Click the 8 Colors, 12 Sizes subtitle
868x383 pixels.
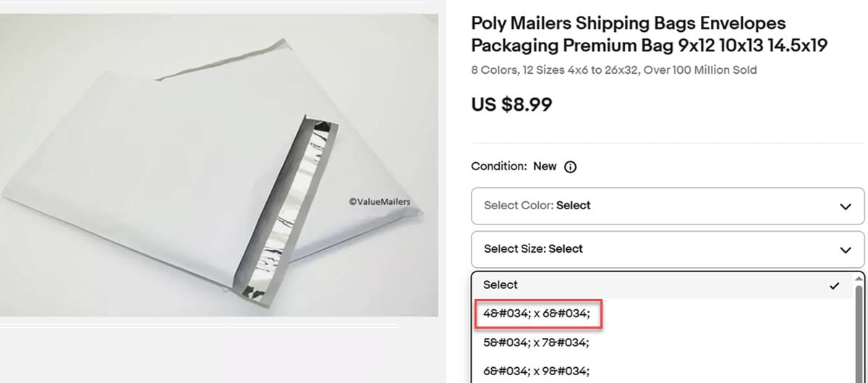[x=613, y=70]
